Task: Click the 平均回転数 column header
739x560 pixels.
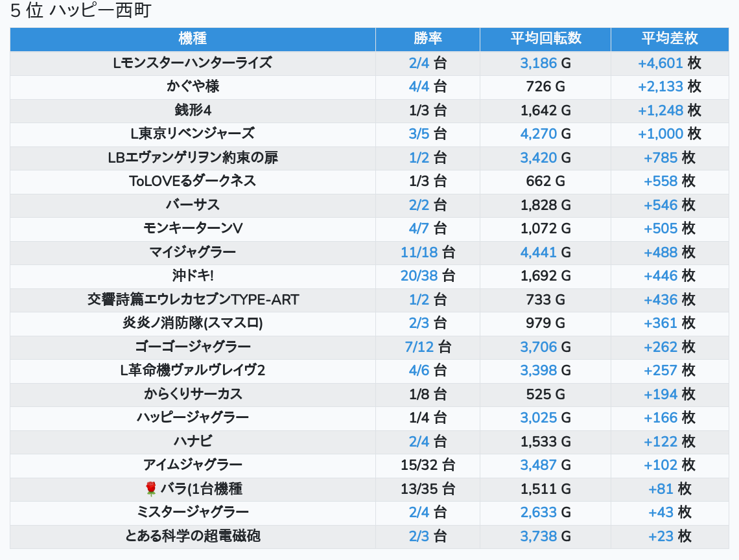Action: coord(545,38)
